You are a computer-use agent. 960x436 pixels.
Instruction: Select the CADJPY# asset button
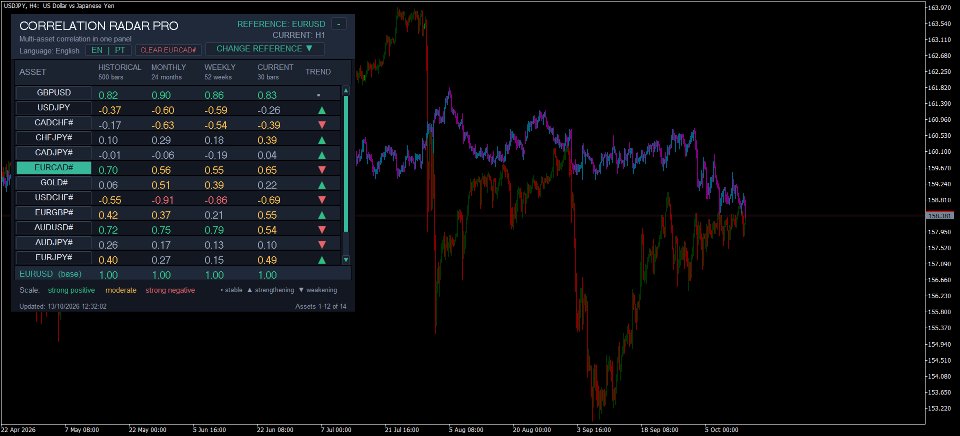(54, 152)
